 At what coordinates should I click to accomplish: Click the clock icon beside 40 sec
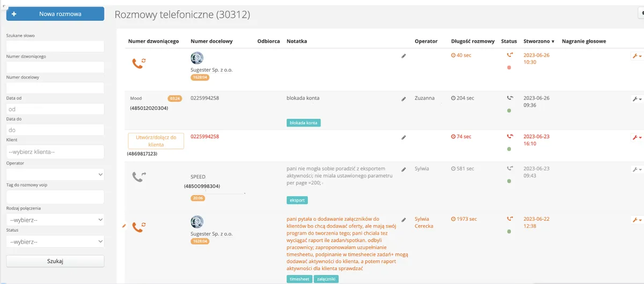pyautogui.click(x=453, y=55)
